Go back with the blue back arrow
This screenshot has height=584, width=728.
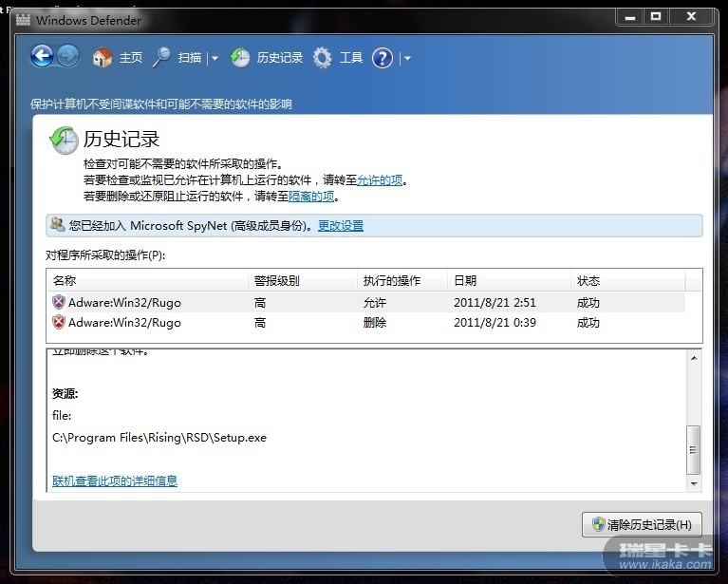[42, 57]
